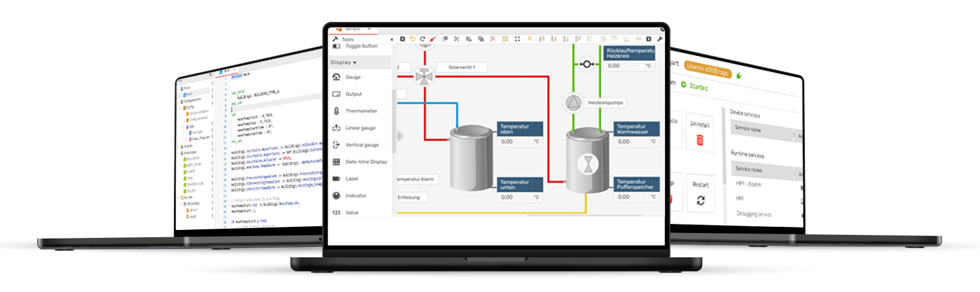Open settings with the wrench icon

660,39
